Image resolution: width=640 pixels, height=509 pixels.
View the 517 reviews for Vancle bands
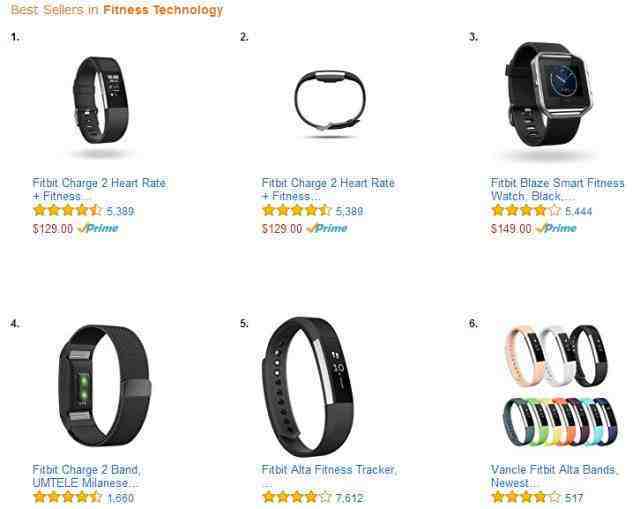(x=574, y=498)
